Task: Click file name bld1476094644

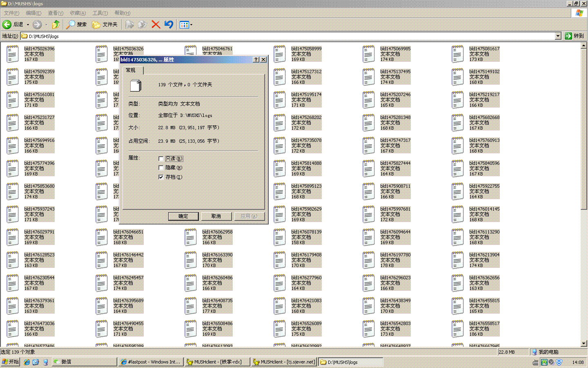Action: pyautogui.click(x=395, y=232)
